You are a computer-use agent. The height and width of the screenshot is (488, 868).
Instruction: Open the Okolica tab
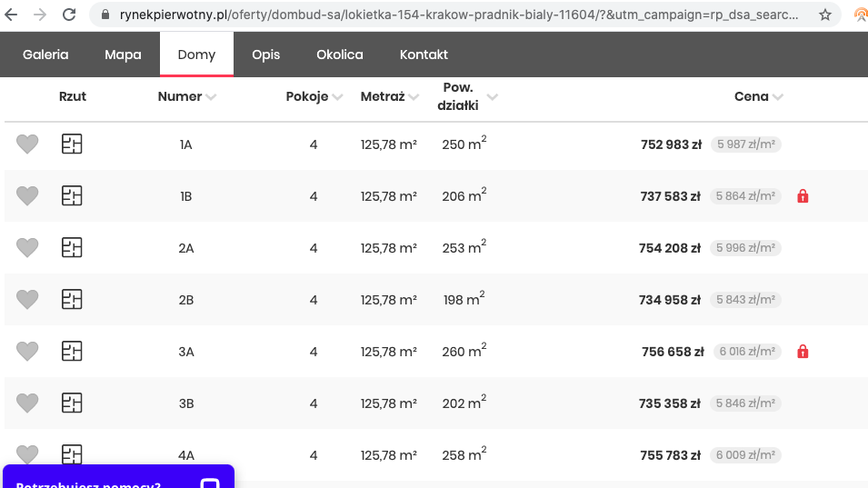click(x=340, y=55)
